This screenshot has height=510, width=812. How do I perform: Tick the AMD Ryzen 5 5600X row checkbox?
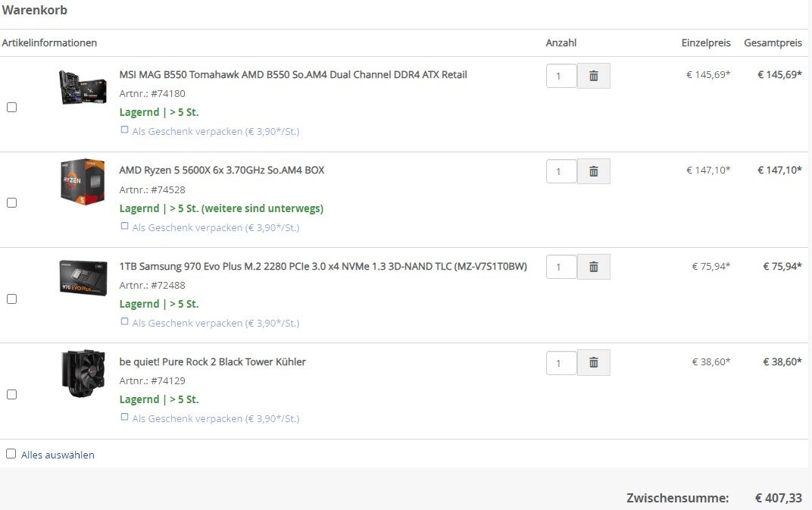click(x=12, y=202)
